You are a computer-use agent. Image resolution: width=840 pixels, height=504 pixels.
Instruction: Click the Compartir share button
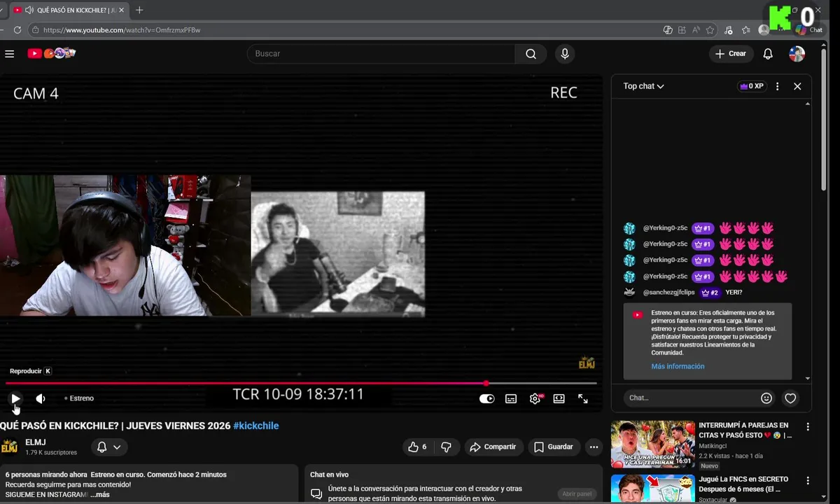(493, 447)
